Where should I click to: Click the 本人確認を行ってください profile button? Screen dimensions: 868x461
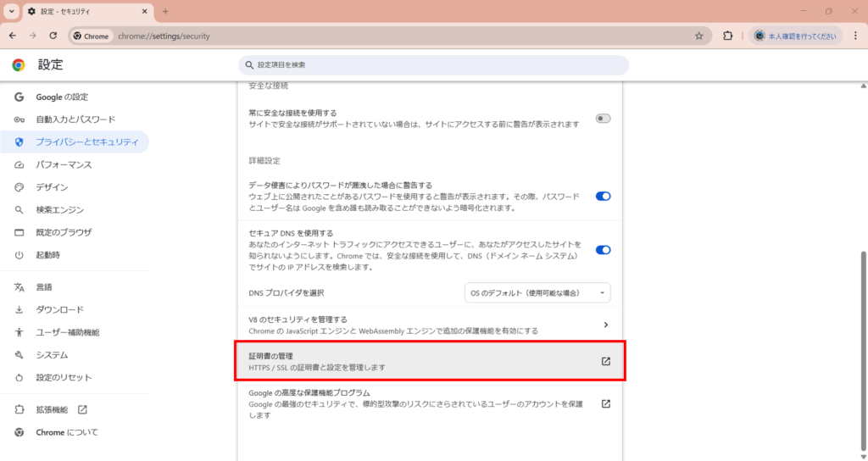point(795,36)
